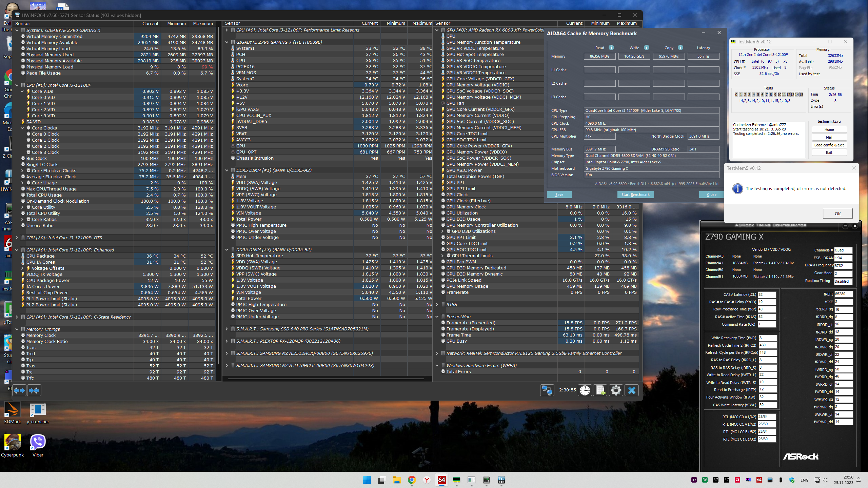Viewport: 868px width, 488px height.
Task: Click the Read info icon in AIDA64
Action: tap(611, 48)
